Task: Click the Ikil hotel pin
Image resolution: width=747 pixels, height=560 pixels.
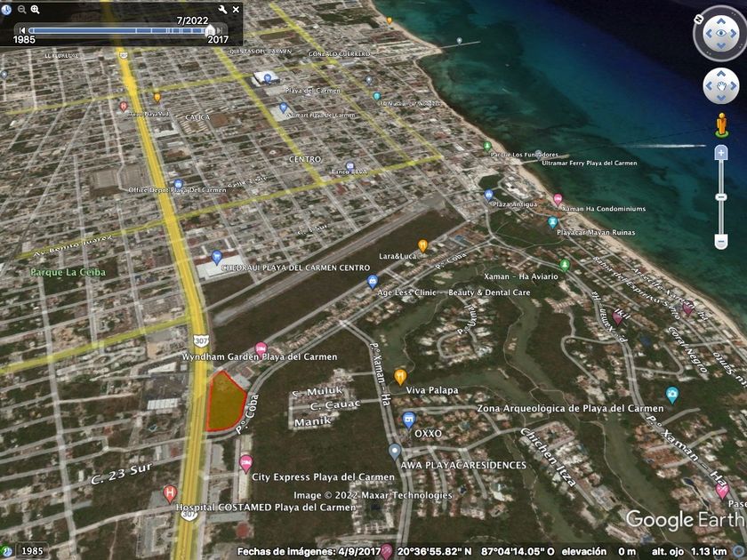Action: 617,318
